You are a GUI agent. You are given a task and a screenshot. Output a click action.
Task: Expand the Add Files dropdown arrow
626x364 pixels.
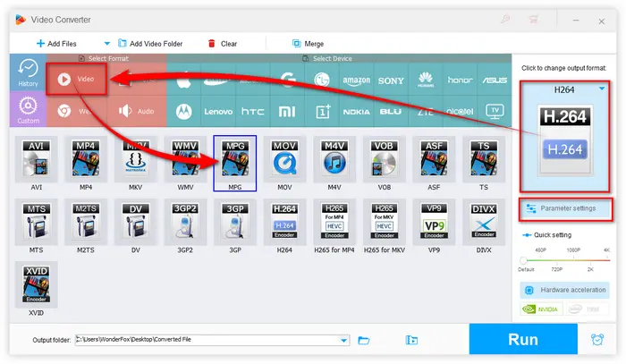(107, 42)
